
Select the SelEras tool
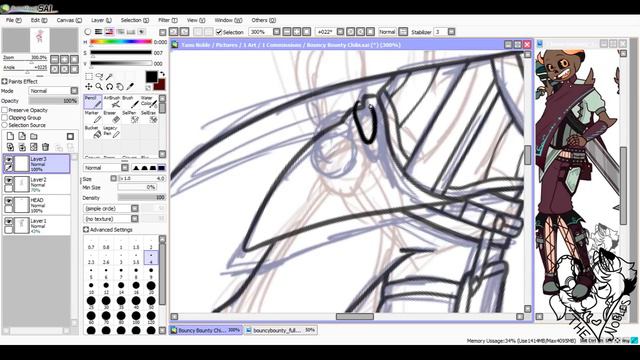pyautogui.click(x=149, y=117)
